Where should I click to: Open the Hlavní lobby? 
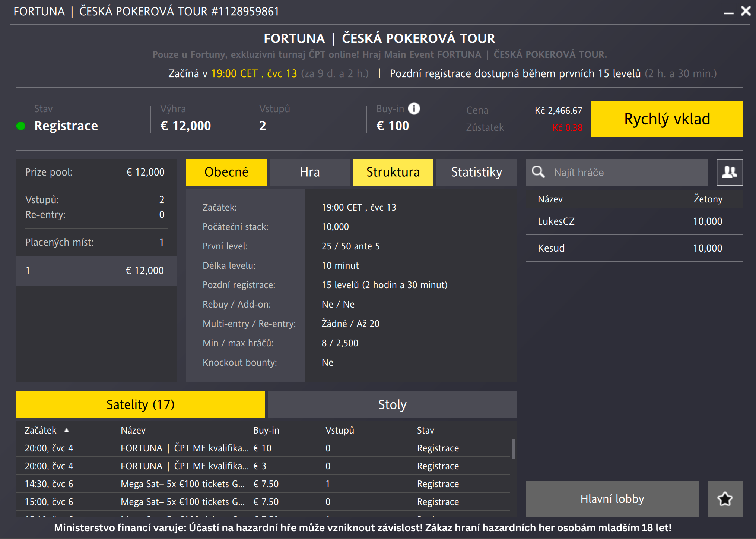[612, 498]
